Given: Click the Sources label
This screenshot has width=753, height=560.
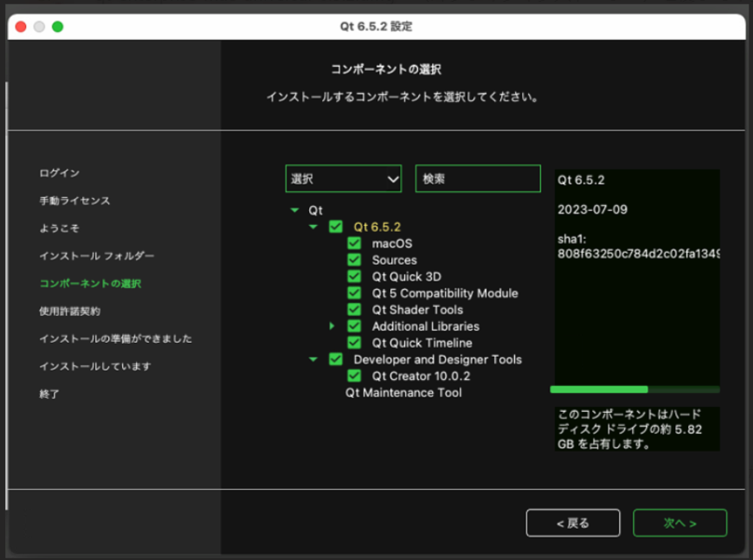Looking at the screenshot, I should (x=395, y=260).
